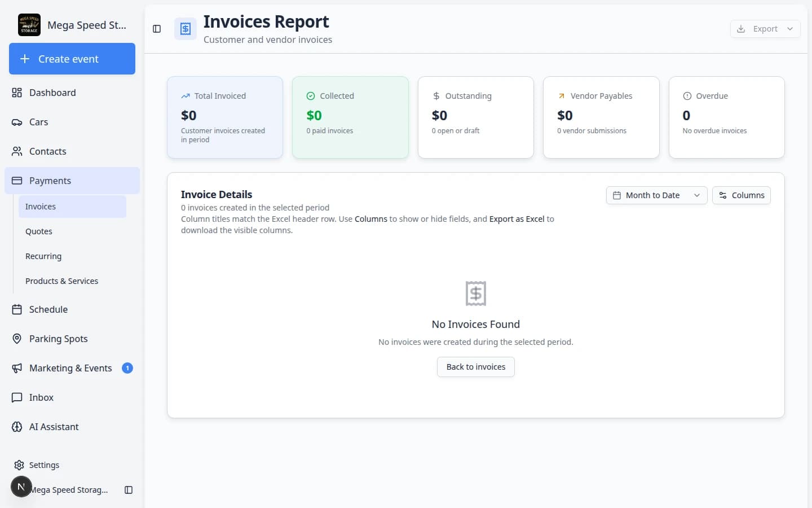
Task: Click the plus icon in Create event
Action: 25,59
